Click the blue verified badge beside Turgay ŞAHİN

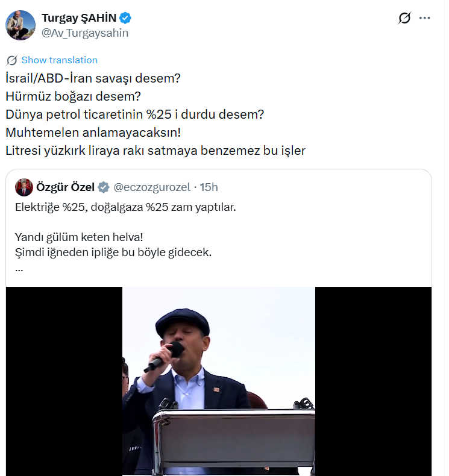pyautogui.click(x=125, y=18)
